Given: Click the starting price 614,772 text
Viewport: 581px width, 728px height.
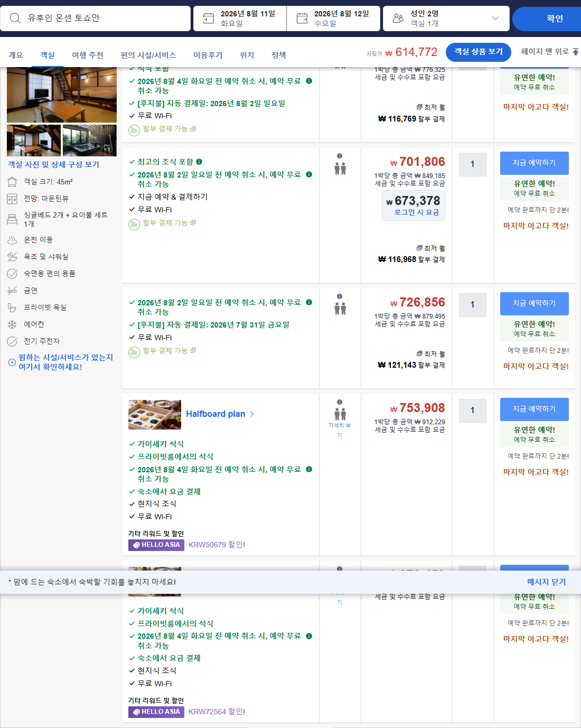Looking at the screenshot, I should [x=411, y=52].
